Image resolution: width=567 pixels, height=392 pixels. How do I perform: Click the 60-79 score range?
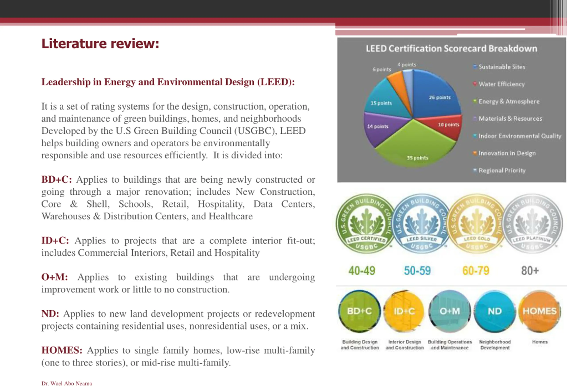[476, 271]
